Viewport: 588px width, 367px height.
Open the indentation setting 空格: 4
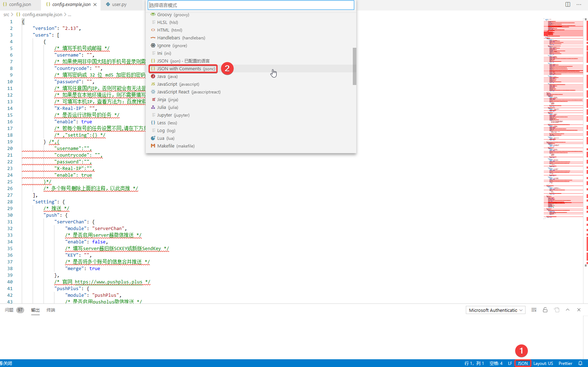[496, 363]
